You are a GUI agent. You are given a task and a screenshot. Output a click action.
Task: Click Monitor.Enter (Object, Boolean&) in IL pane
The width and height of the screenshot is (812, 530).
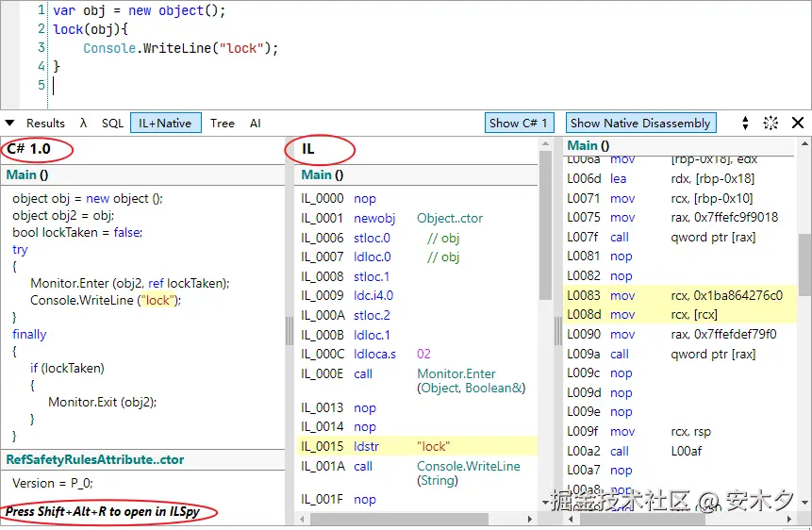click(472, 381)
